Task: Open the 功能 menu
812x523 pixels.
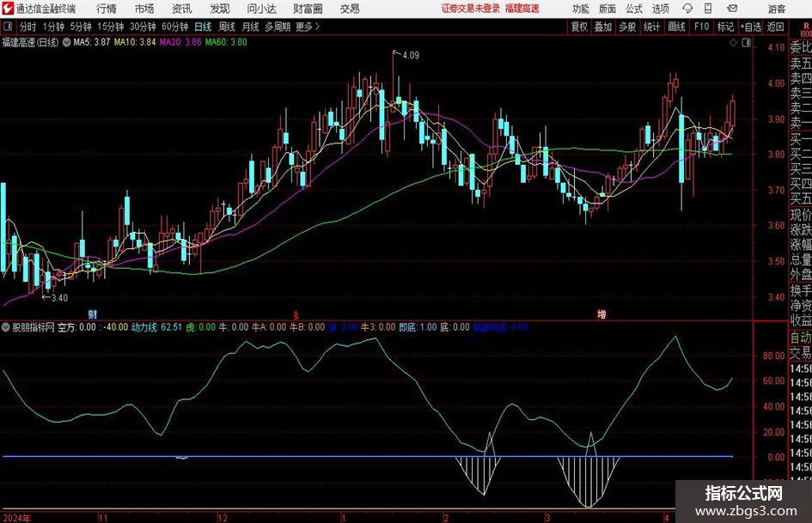Action: 581,9
